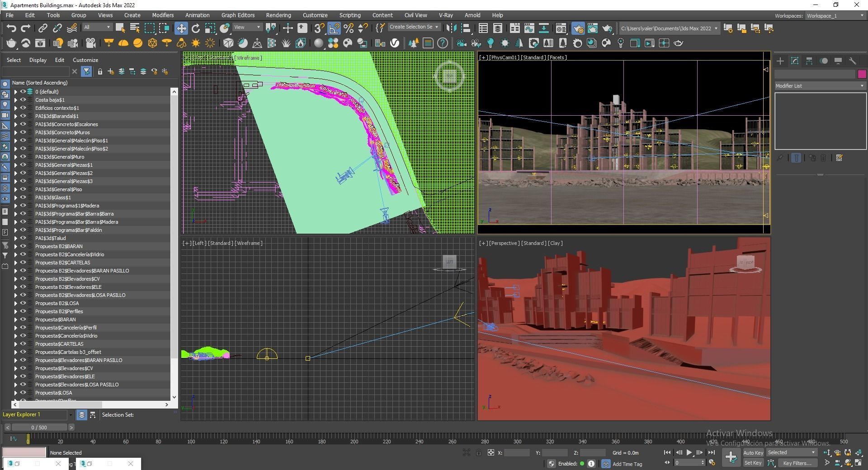The height and width of the screenshot is (470, 868).
Task: Click the Undo arrow icon
Action: tap(11, 28)
